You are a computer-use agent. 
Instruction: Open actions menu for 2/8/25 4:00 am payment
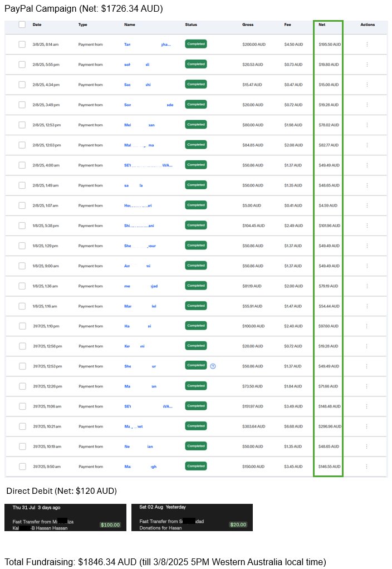click(367, 165)
